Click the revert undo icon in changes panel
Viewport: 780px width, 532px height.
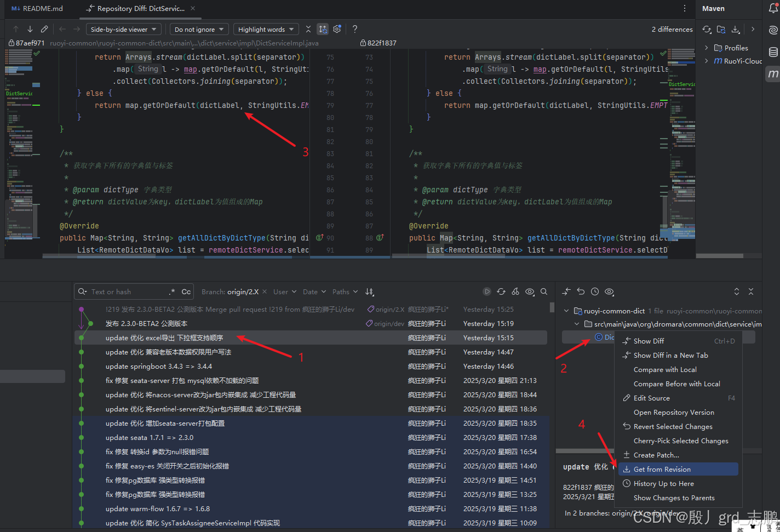(581, 291)
